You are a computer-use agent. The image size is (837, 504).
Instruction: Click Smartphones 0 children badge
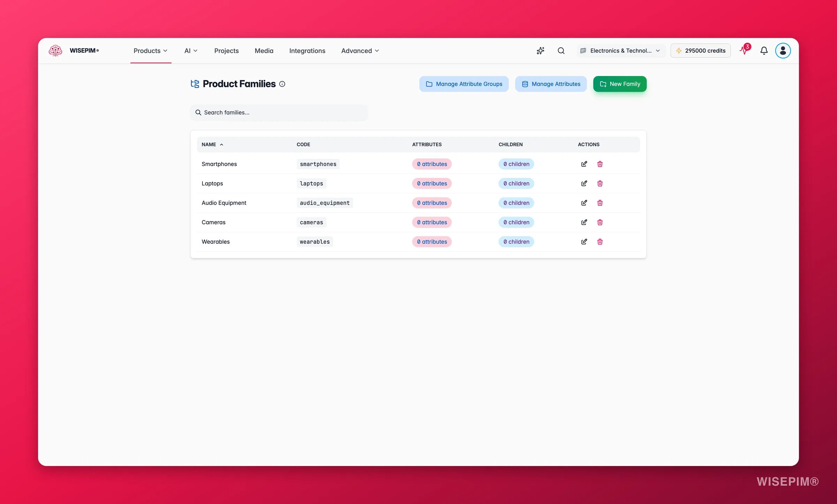pos(516,164)
